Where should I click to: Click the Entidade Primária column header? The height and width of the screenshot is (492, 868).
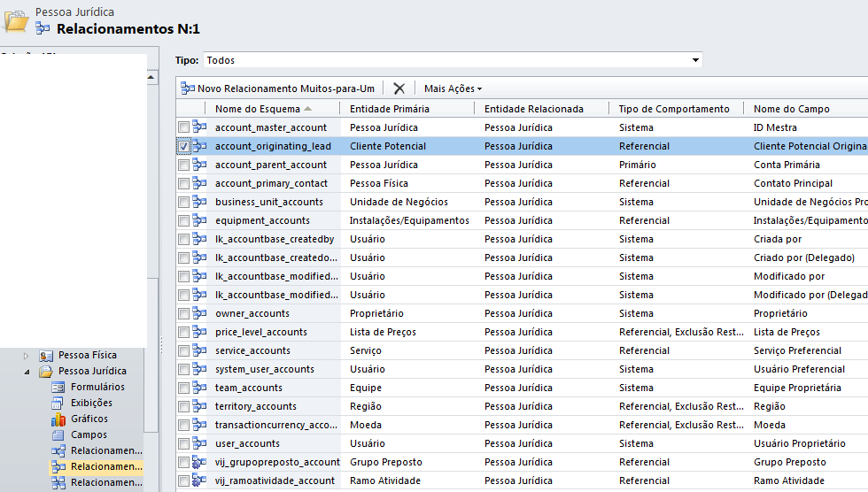[390, 109]
